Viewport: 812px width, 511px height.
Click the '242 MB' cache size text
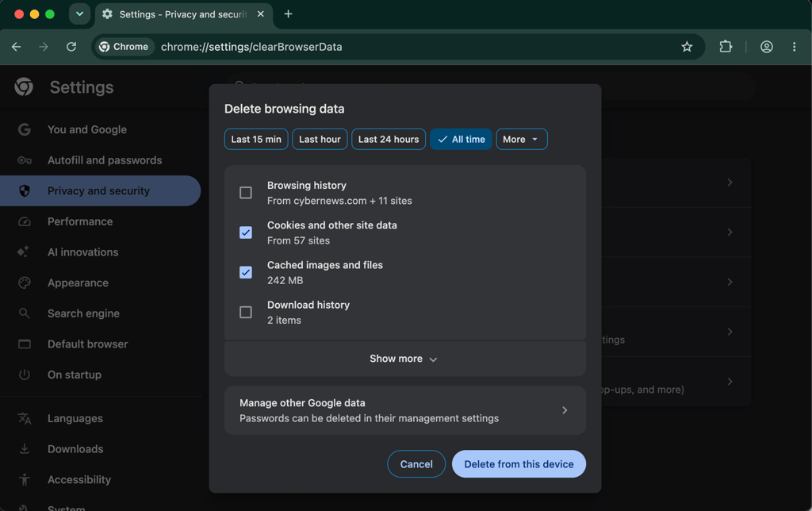coord(285,280)
